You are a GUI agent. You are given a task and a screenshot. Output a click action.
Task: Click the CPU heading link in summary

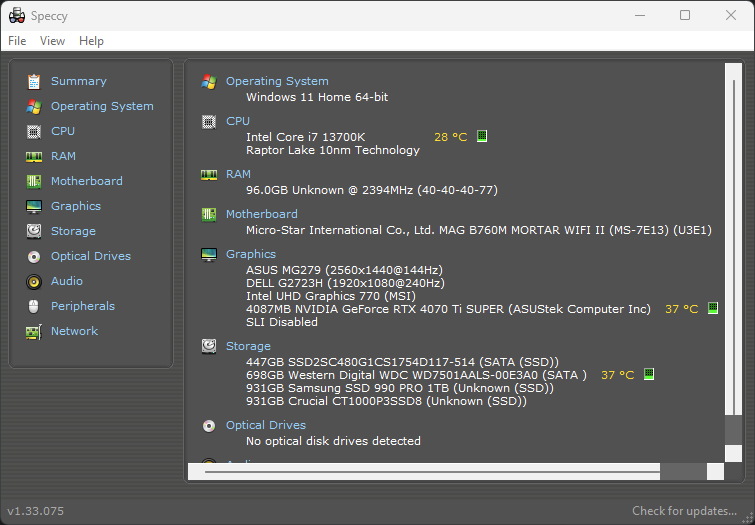238,121
